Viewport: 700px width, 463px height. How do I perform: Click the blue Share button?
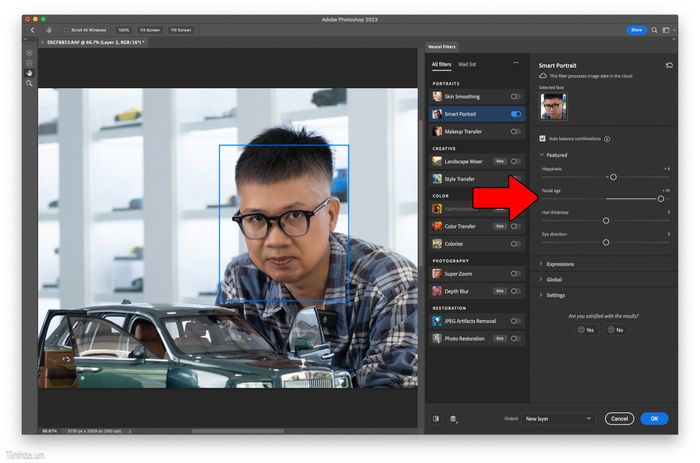pos(637,30)
